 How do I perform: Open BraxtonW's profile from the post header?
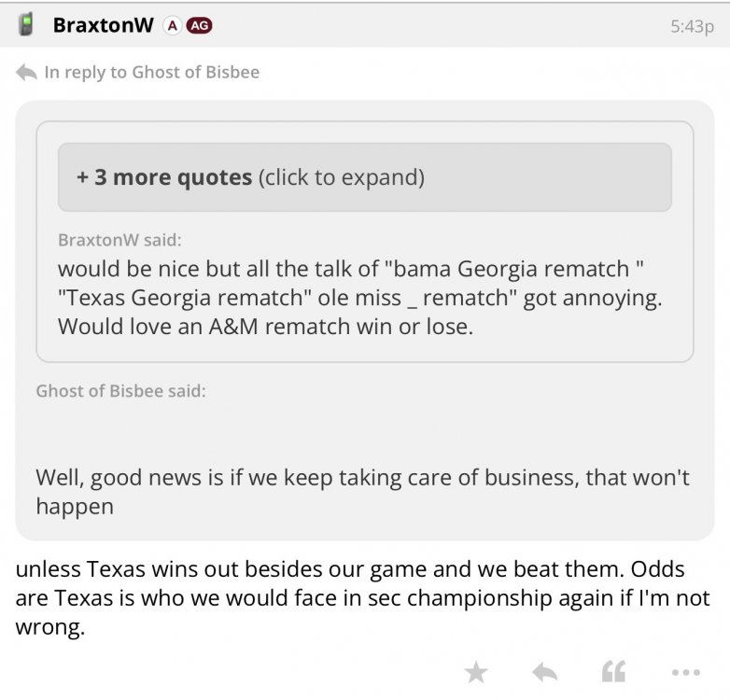point(103,25)
